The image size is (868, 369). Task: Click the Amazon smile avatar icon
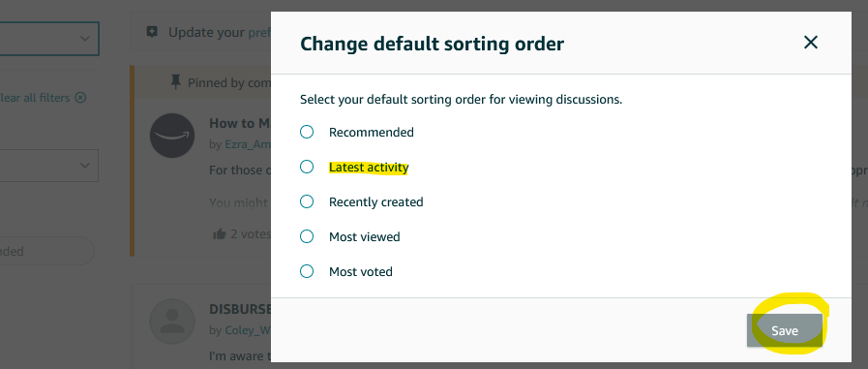172,136
